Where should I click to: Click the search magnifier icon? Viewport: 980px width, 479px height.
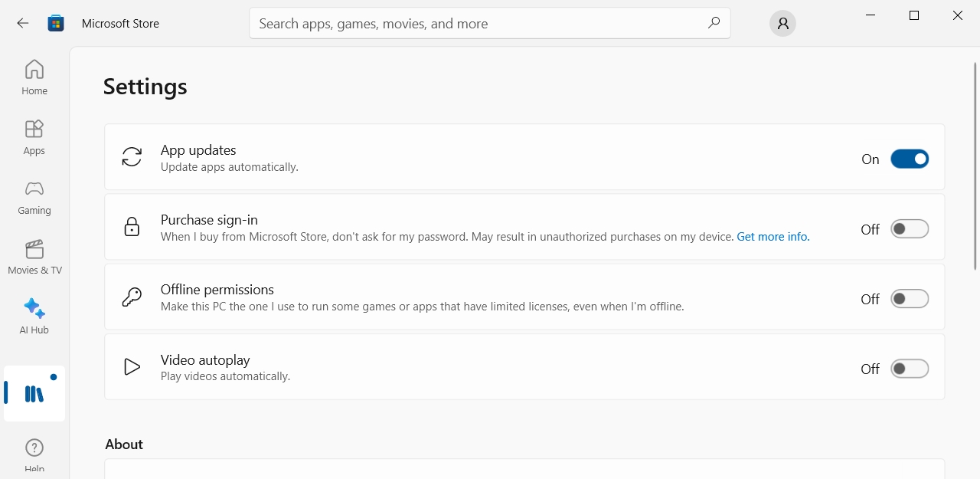coord(714,23)
